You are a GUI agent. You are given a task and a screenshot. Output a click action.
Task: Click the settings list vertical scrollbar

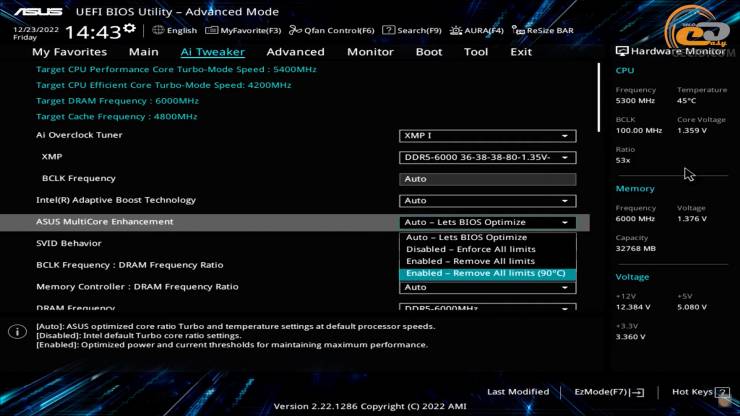[599, 98]
